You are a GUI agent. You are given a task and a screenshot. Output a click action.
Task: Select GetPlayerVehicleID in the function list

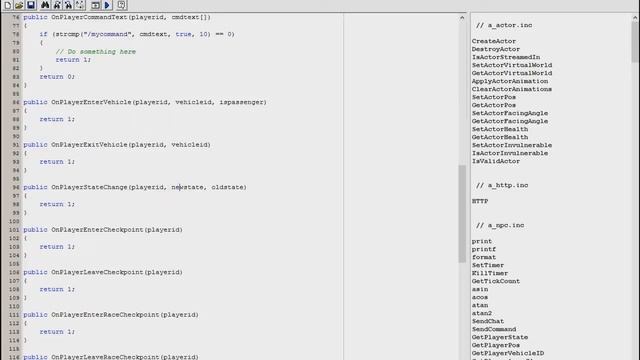click(508, 353)
